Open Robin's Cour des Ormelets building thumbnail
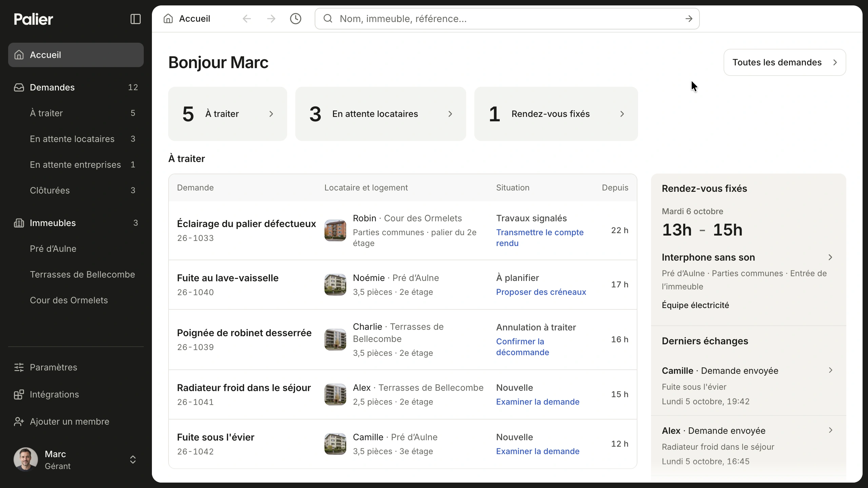This screenshot has width=868, height=488. coord(335,230)
